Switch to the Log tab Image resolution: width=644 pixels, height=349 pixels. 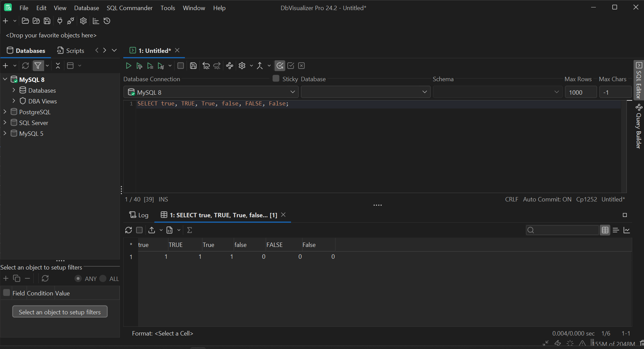pos(139,215)
